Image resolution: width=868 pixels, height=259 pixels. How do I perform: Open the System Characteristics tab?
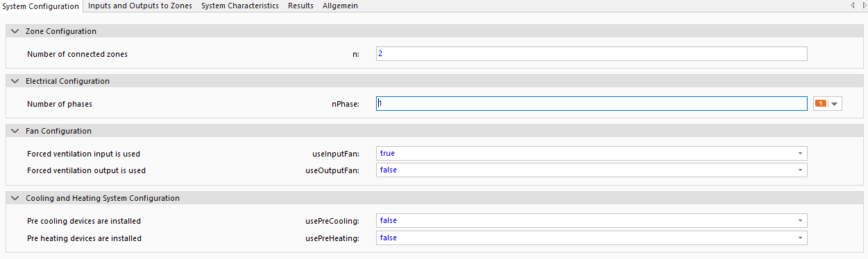(x=240, y=6)
